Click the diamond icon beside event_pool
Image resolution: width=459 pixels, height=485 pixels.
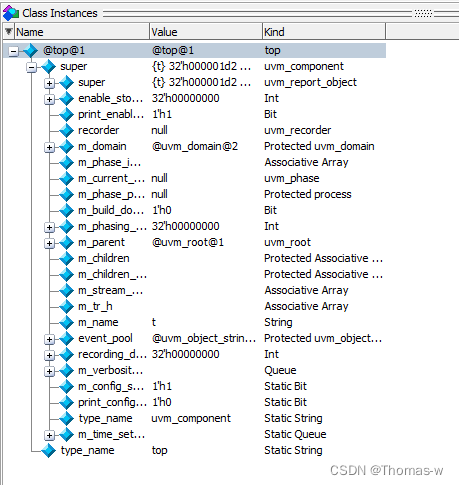coord(66,339)
